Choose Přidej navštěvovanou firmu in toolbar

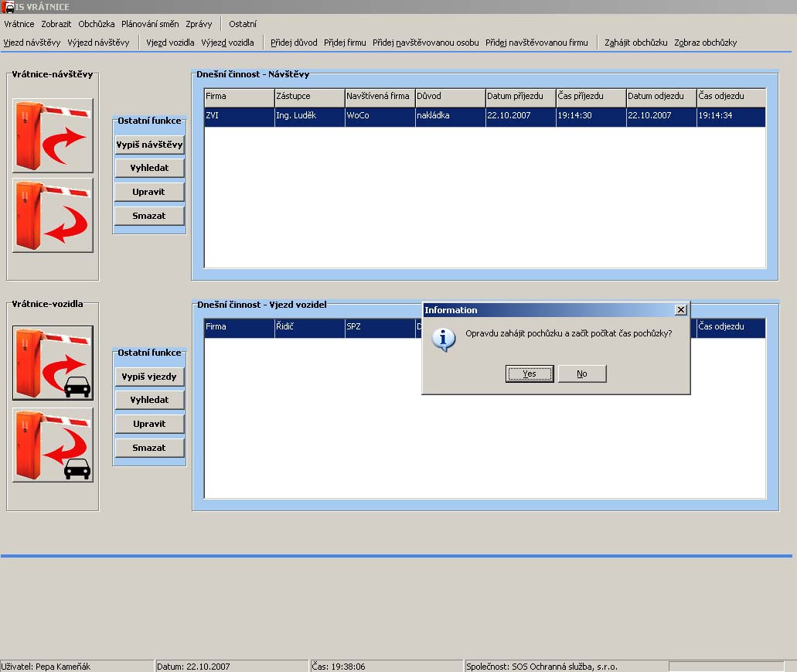pyautogui.click(x=536, y=43)
